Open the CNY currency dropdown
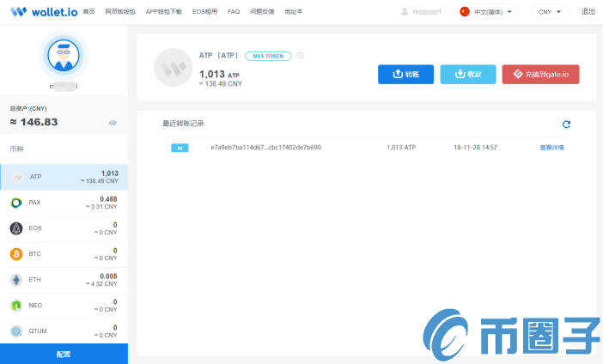The image size is (603, 364). click(x=550, y=12)
